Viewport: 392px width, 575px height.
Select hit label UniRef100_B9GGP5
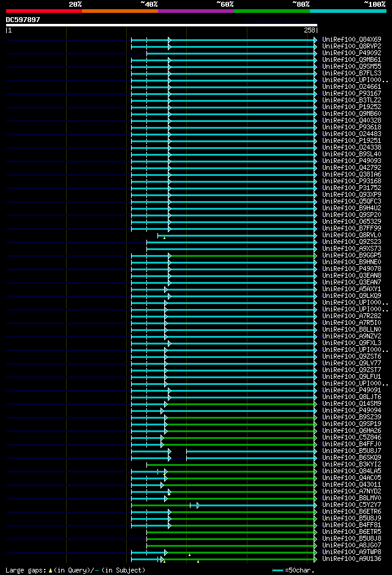[352, 255]
